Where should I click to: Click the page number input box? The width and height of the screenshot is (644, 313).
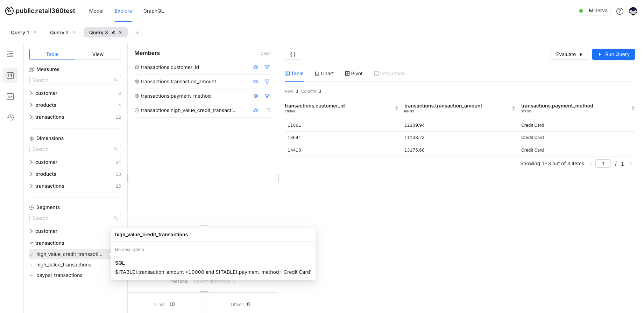tap(603, 164)
